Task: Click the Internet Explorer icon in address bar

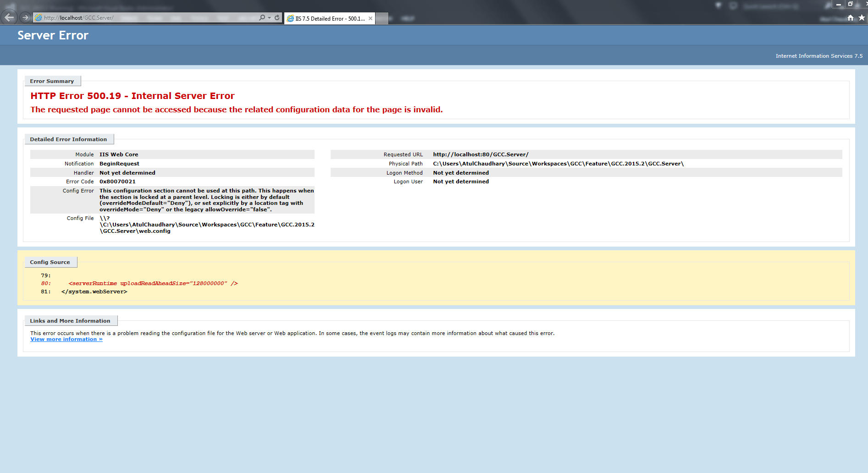Action: tap(39, 18)
